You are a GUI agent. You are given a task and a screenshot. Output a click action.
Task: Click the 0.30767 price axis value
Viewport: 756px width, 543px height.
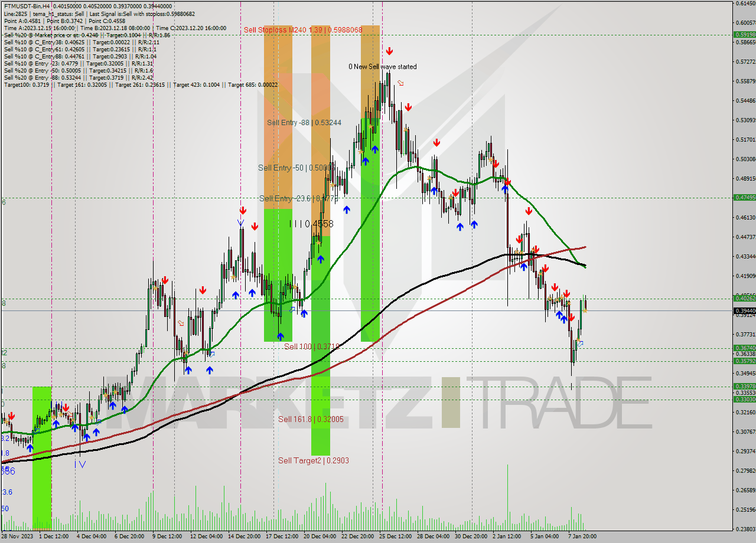click(745, 431)
